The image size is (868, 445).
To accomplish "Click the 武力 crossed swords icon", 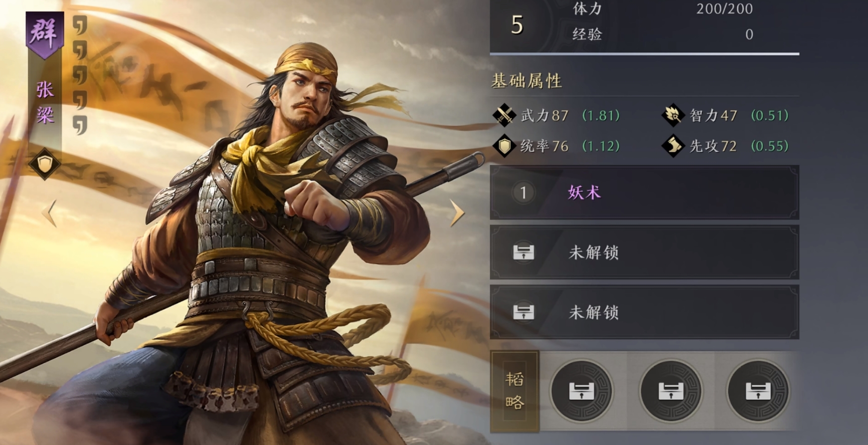I will (504, 115).
